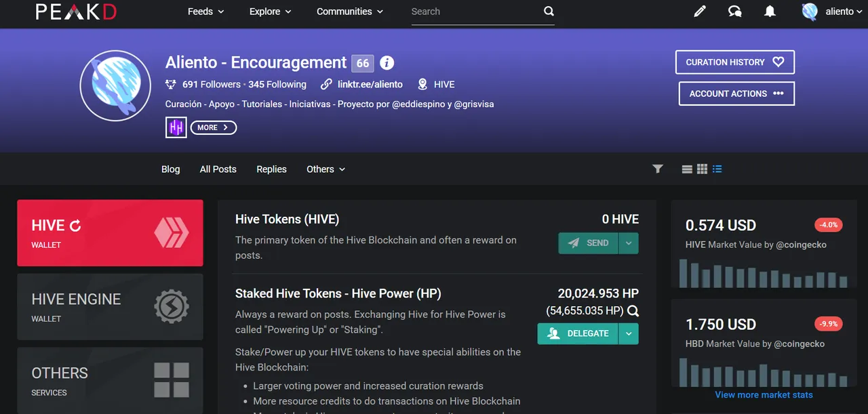Viewport: 868px width, 414px height.
Task: Click the HBD market value chart
Action: click(764, 371)
